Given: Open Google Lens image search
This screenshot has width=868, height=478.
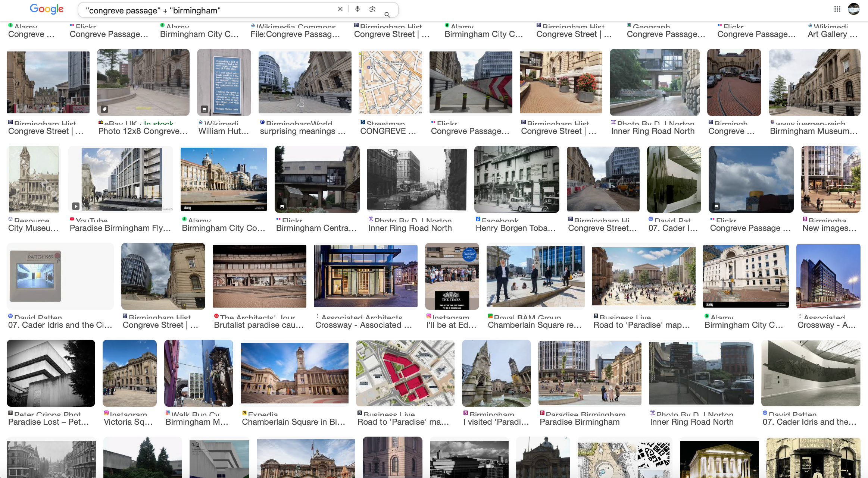Looking at the screenshot, I should pyautogui.click(x=372, y=9).
